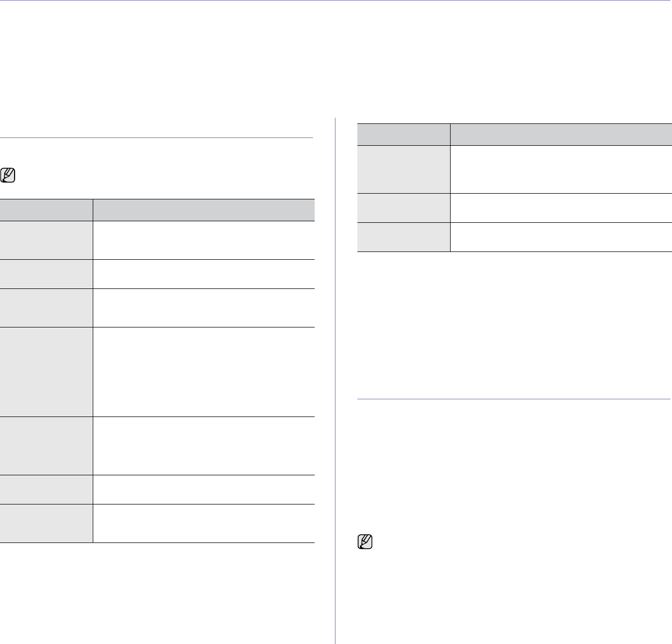Click the third gray label cell in left table
Image resolution: width=672 pixels, height=644 pixels.
[46, 308]
